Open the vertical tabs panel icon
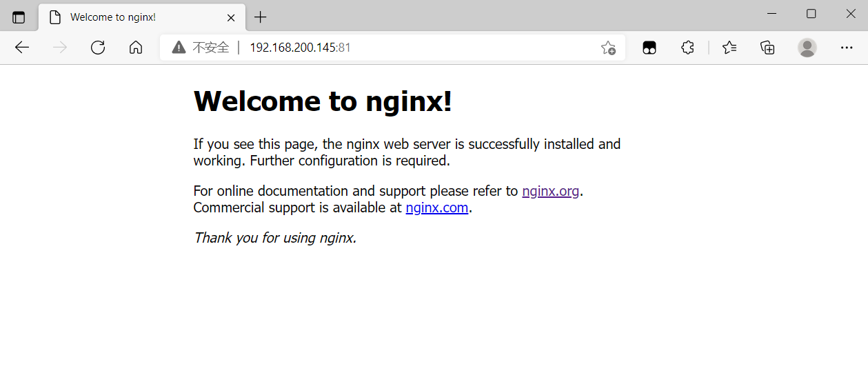Image resolution: width=868 pixels, height=384 pixels. [x=19, y=17]
